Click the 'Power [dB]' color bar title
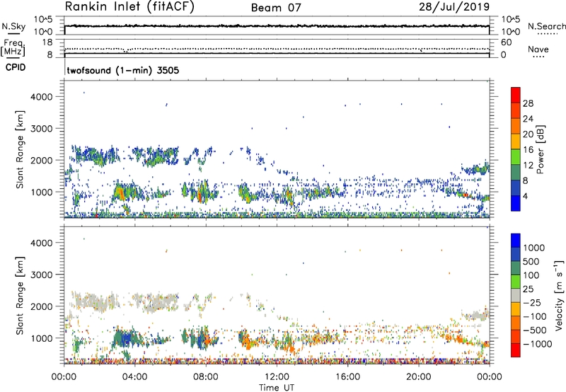Screen dimensions: 566x392 click(x=541, y=149)
